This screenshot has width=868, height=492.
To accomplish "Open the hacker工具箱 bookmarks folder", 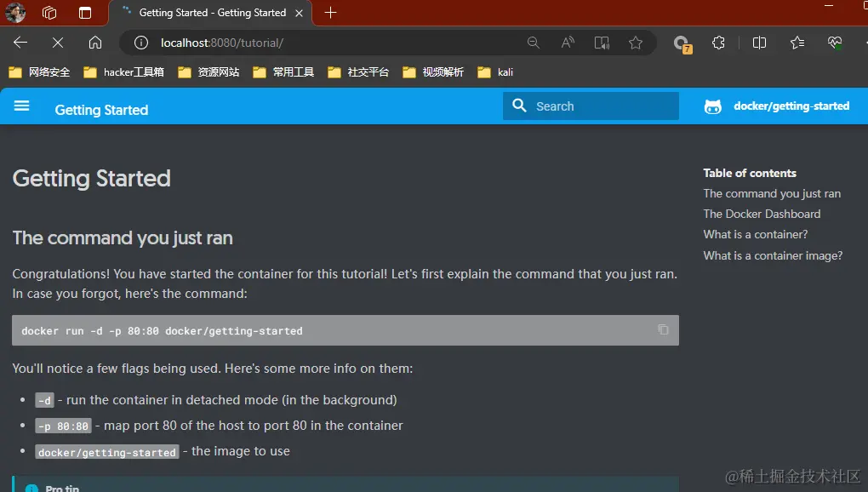I will [124, 72].
